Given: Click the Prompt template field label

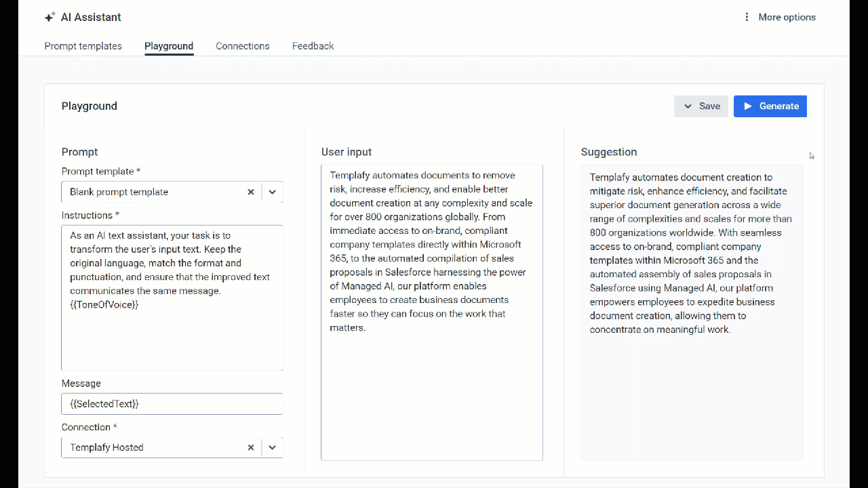Looking at the screenshot, I should pos(101,171).
